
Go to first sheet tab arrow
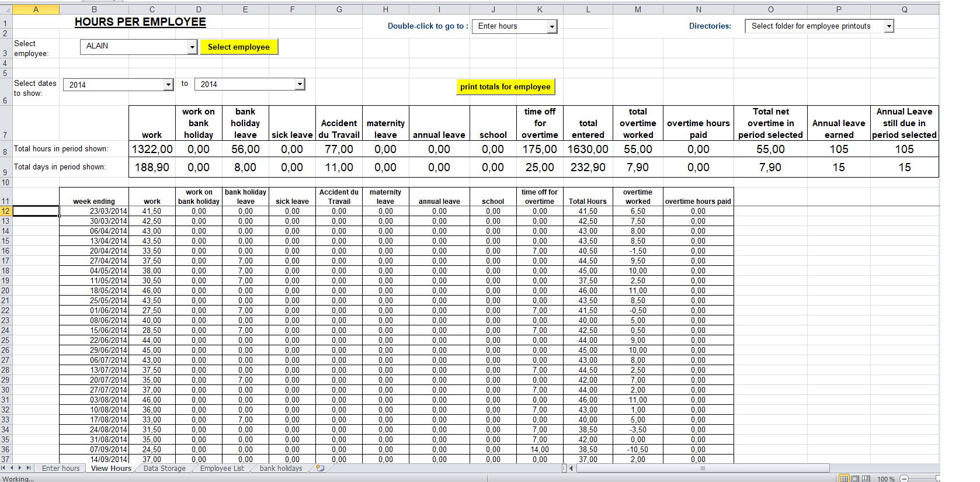click(4, 468)
